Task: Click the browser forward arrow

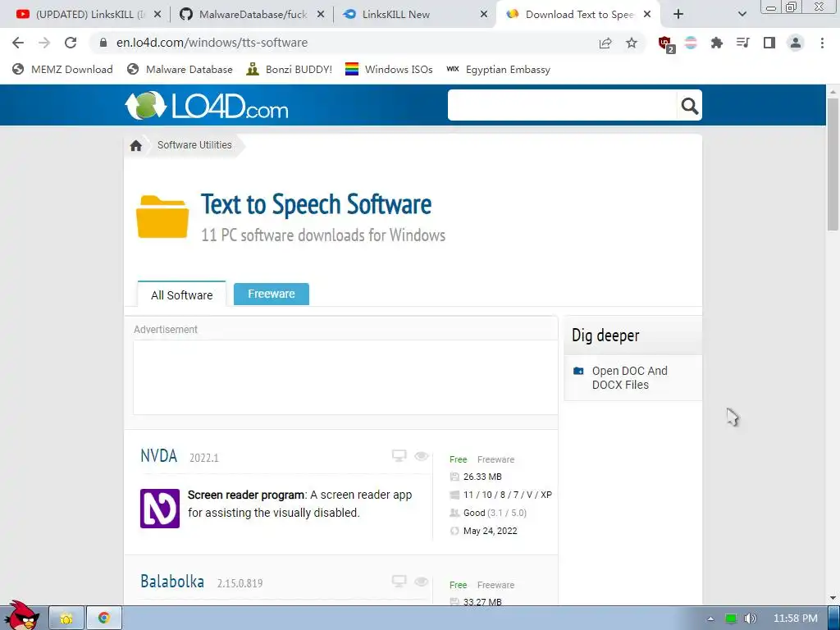Action: click(x=44, y=43)
